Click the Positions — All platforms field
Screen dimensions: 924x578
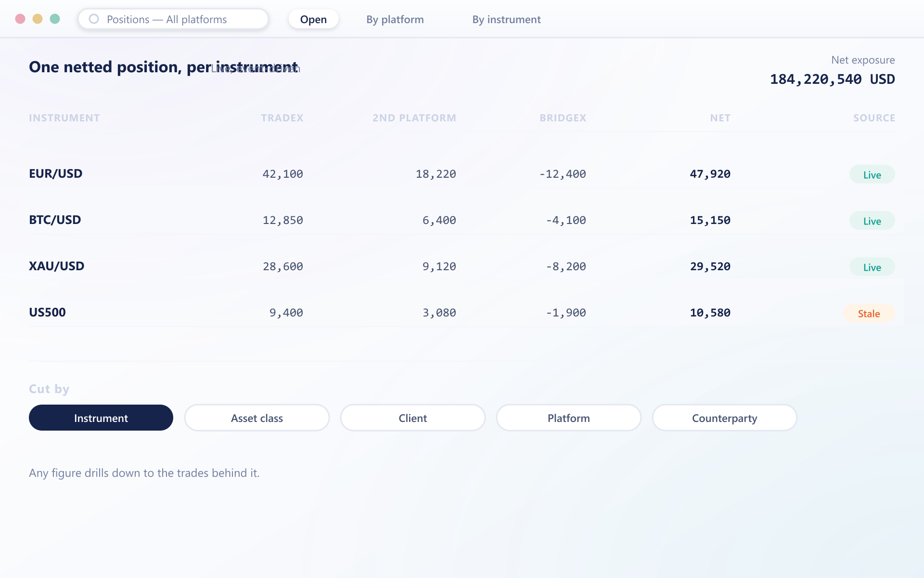pos(173,19)
